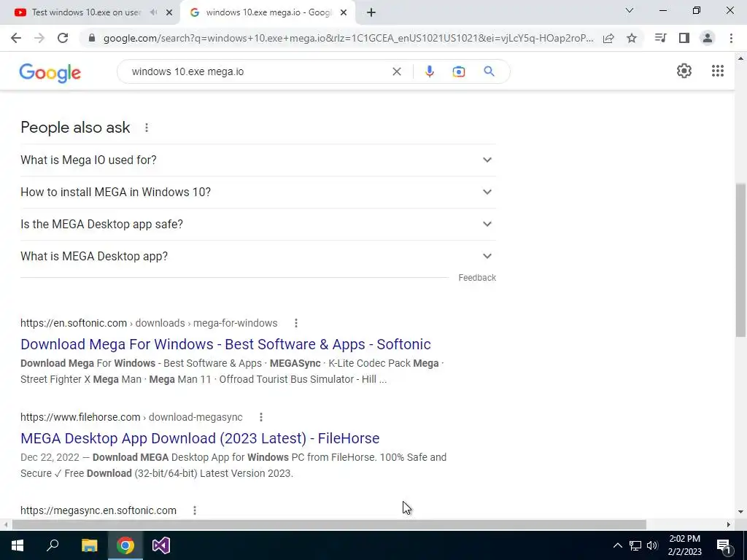Focus the browser address bar
Viewport: 747px width, 560px height.
coord(348,38)
